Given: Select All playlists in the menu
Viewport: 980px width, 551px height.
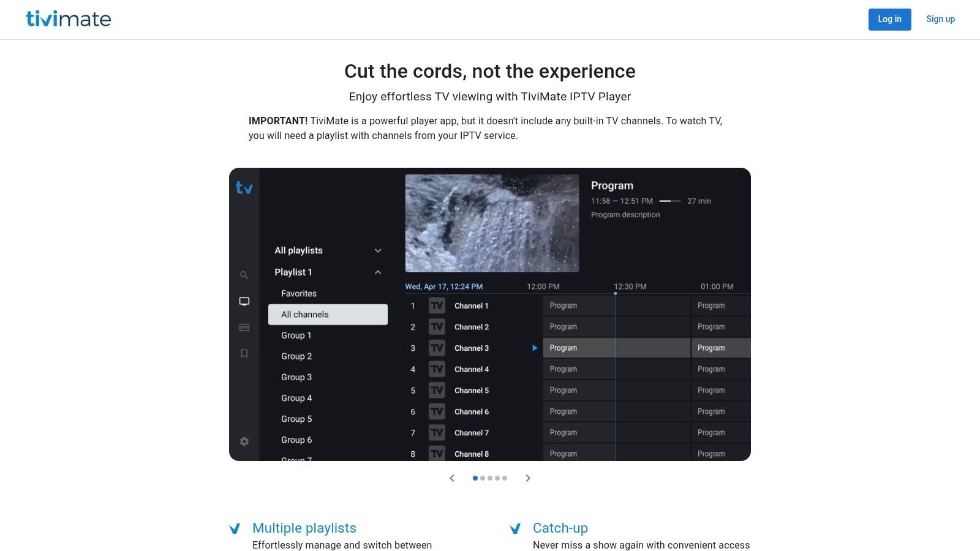Looking at the screenshot, I should [298, 250].
